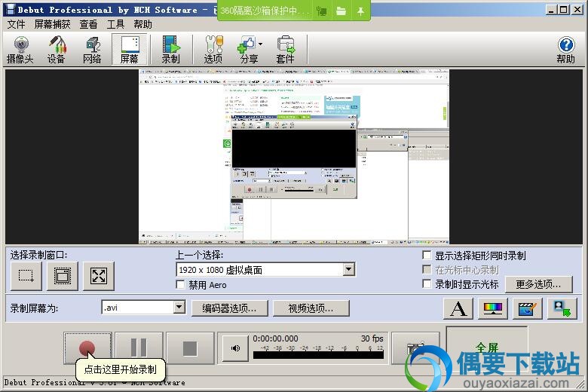Start recording with the red record button
This screenshot has width=588, height=392.
[87, 348]
